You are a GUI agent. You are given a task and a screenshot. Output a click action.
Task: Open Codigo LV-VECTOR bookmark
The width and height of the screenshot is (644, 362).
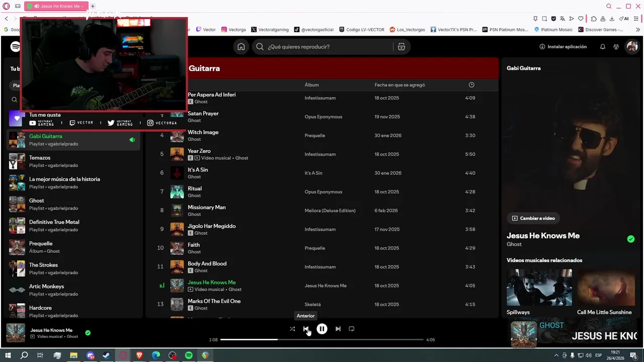[362, 30]
